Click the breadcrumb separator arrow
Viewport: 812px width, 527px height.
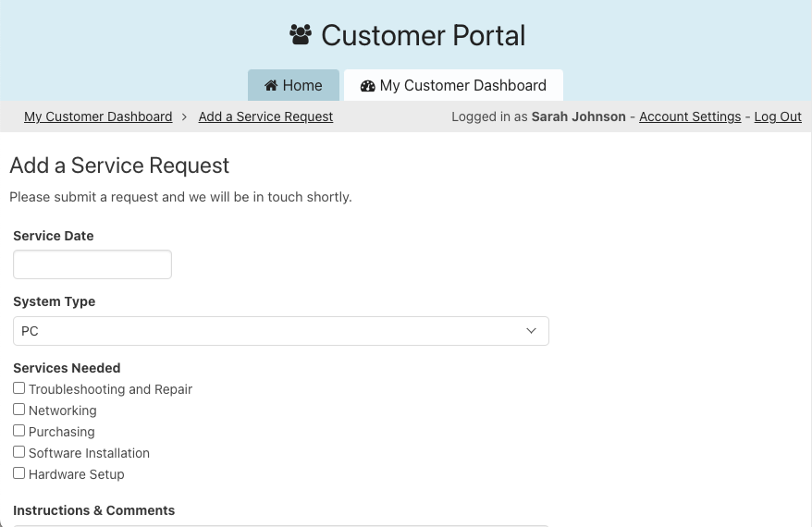click(185, 116)
